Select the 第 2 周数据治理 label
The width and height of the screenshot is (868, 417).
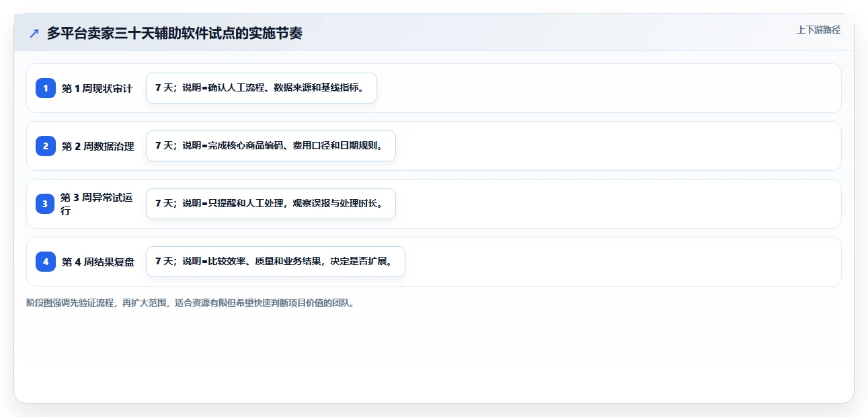coord(98,146)
